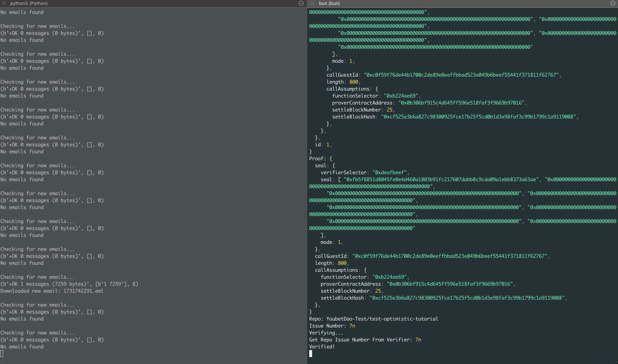Close the bun (bun) pane
The width and height of the screenshot is (618, 364).
click(x=312, y=3)
